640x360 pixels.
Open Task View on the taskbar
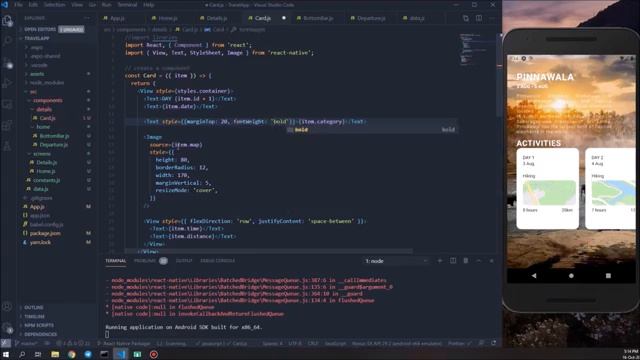[x=38, y=354]
